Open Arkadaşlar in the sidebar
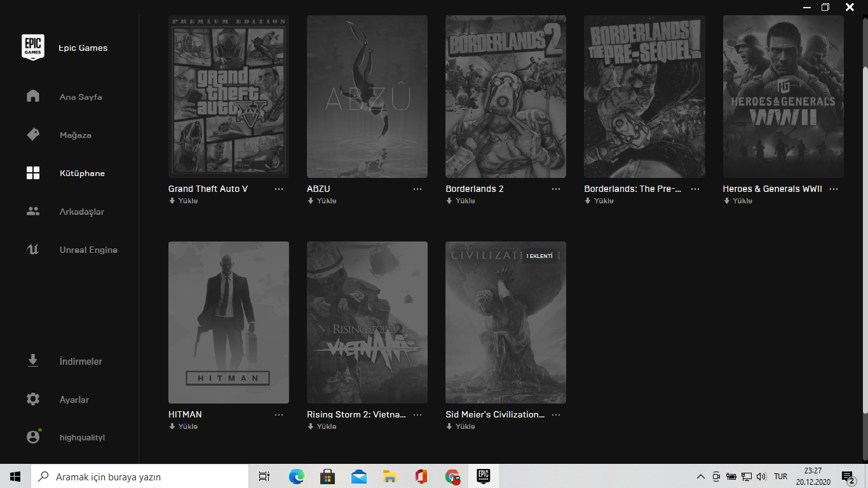Screen dimensions: 868x488 coord(82,212)
